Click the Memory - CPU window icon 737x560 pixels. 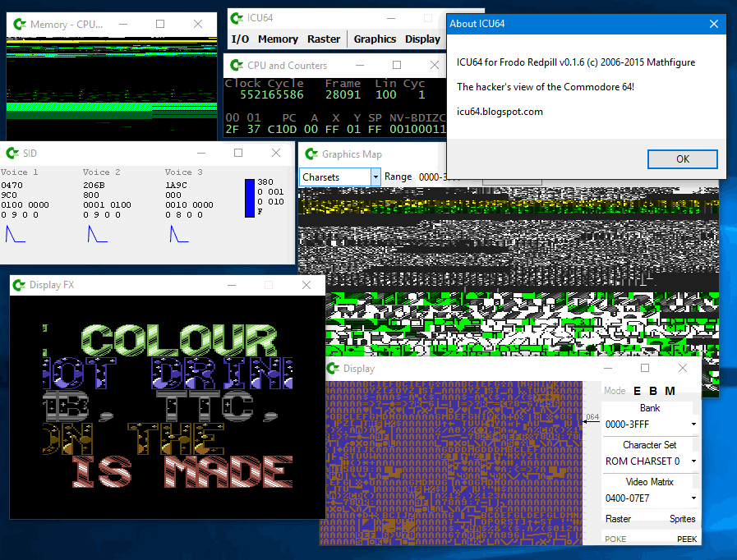click(19, 24)
